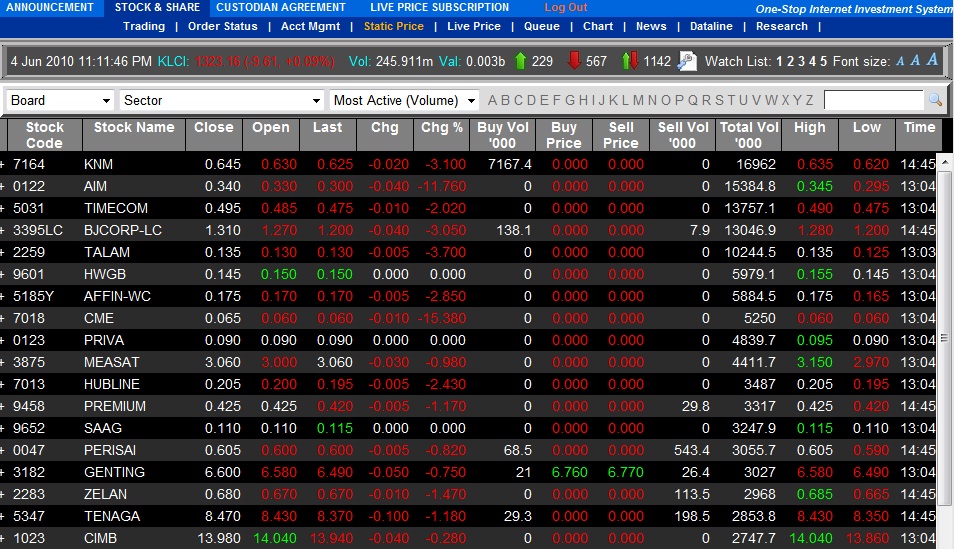Click stock name PERISAI
Image resolution: width=954 pixels, height=549 pixels.
pyautogui.click(x=110, y=450)
